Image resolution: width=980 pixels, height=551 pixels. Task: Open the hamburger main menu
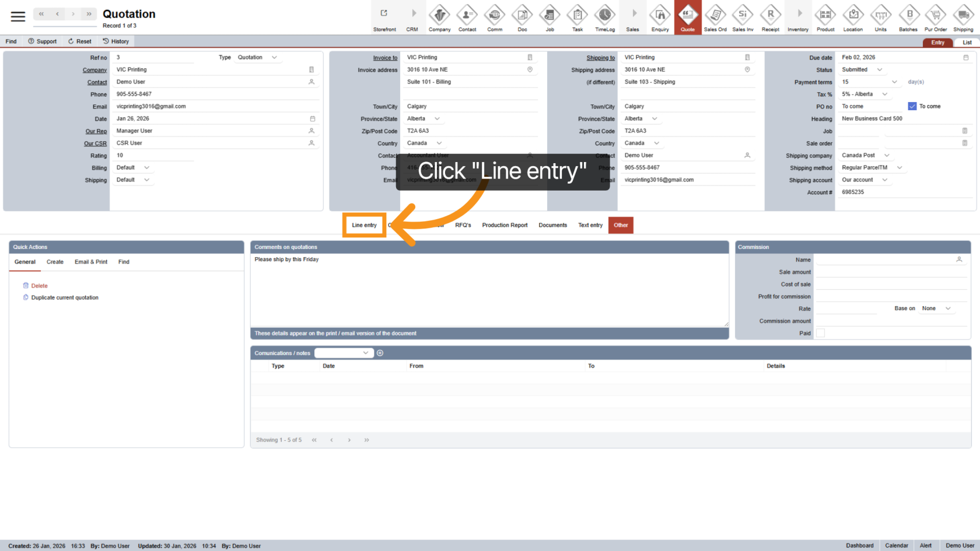coord(18,16)
